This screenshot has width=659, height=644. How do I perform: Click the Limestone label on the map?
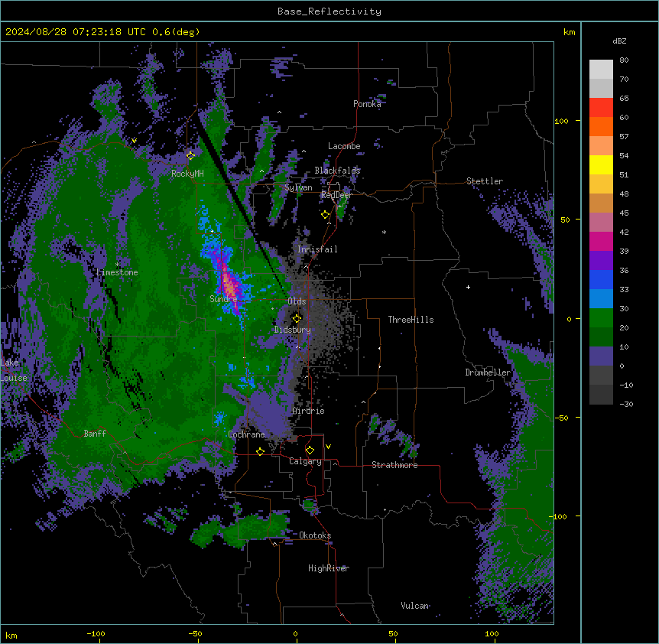tap(117, 272)
